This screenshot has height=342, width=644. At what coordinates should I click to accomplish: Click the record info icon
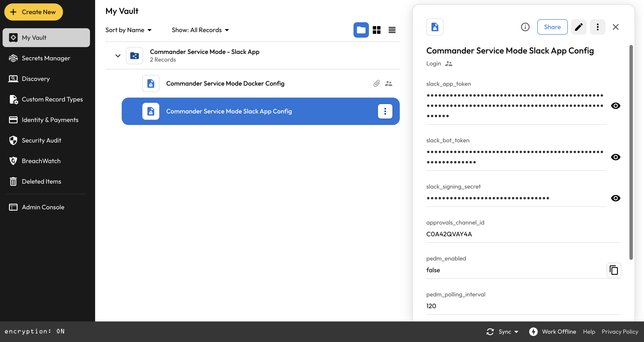pos(525,27)
